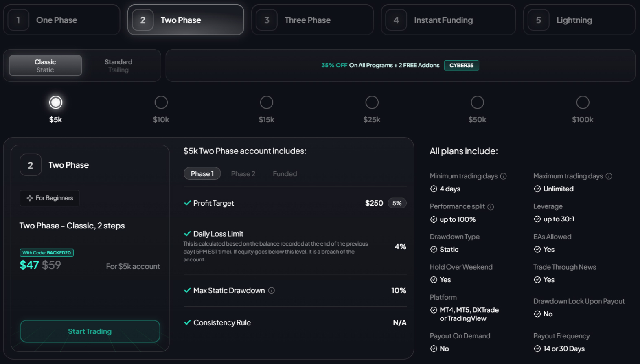Click info icon next to Performance split
Image resolution: width=640 pixels, height=364 pixels.
[x=491, y=207]
